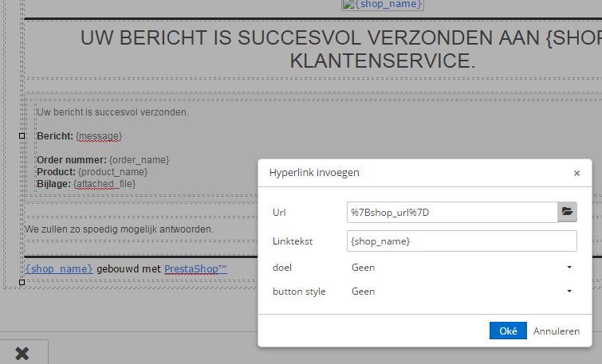This screenshot has height=364, width=602.
Task: Select lower square resize handle near footer
Action: click(x=22, y=282)
